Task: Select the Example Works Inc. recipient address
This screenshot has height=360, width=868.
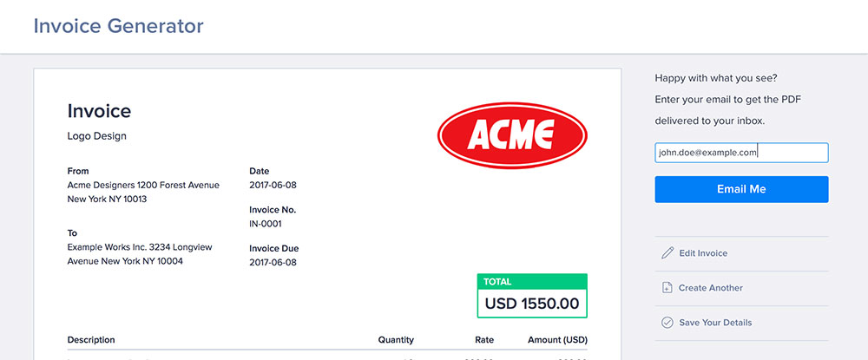Action: 140,254
